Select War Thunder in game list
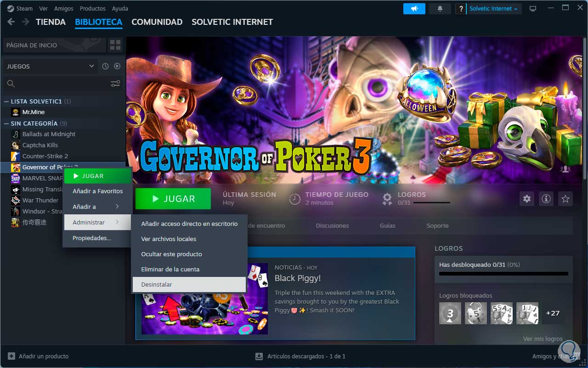The height and width of the screenshot is (368, 588). pyautogui.click(x=40, y=200)
